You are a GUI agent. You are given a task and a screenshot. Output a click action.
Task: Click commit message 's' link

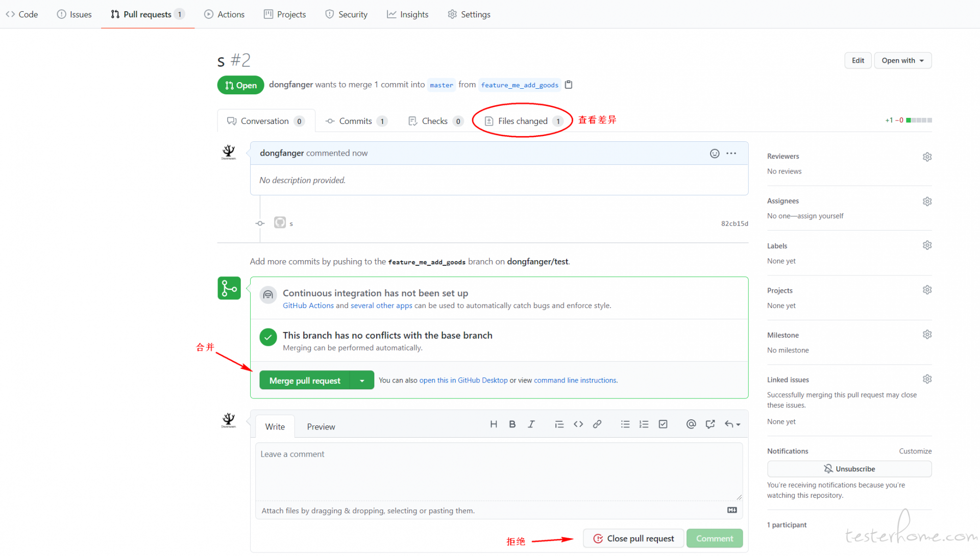coord(291,223)
